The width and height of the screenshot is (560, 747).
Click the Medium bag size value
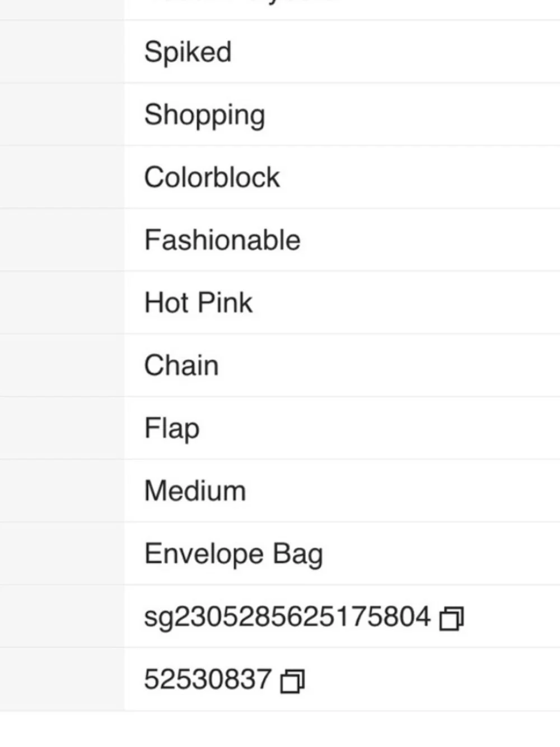[195, 491]
